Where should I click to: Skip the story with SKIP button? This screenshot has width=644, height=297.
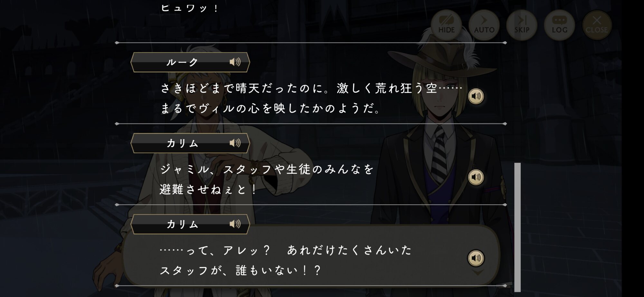pos(522,25)
